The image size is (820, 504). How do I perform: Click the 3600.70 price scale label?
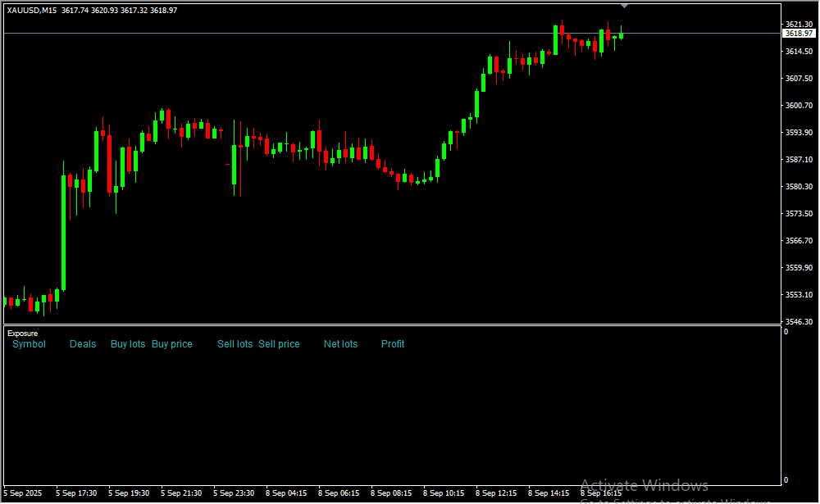[x=798, y=106]
